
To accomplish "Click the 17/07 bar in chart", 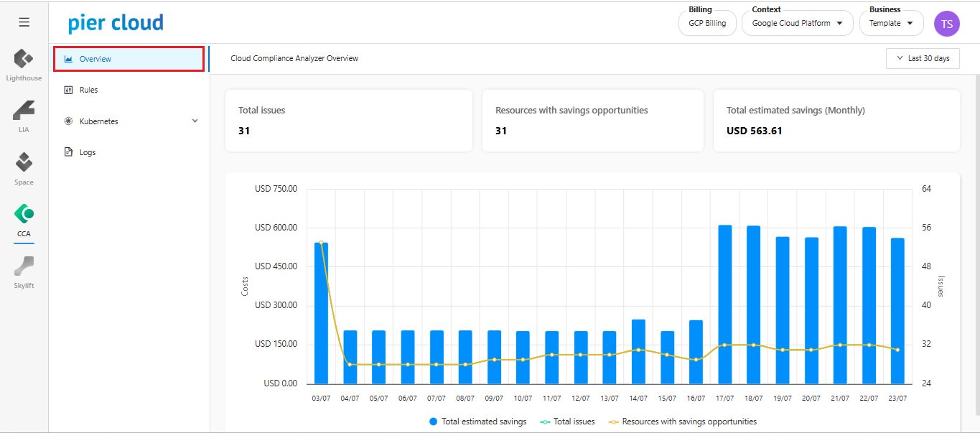I will [725, 304].
